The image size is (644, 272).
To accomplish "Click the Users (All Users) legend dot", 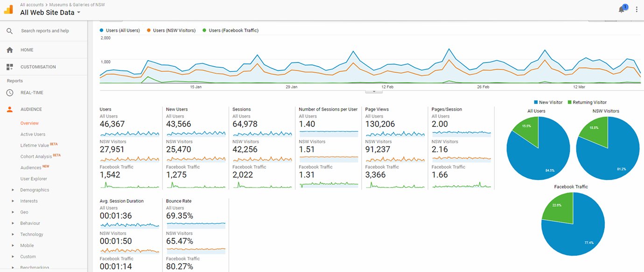I will (x=102, y=30).
